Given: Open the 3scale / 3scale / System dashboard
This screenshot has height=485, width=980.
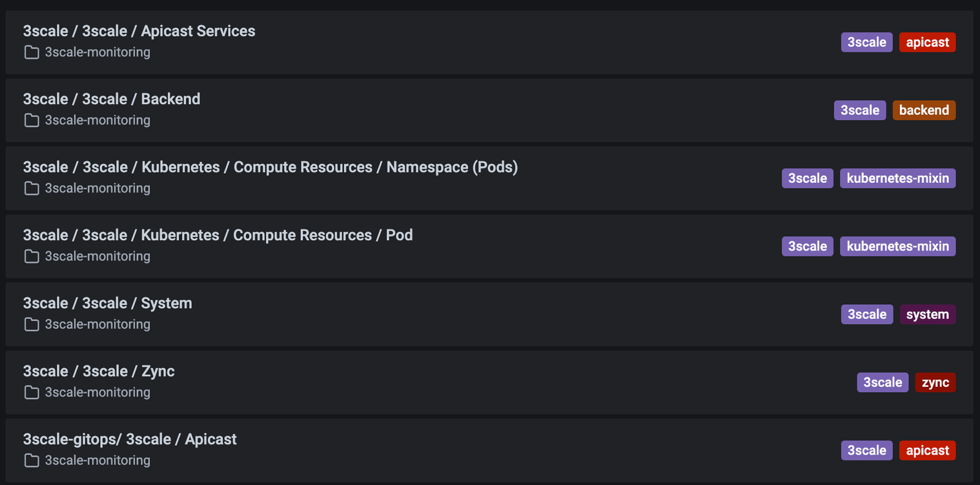Looking at the screenshot, I should tap(107, 303).
